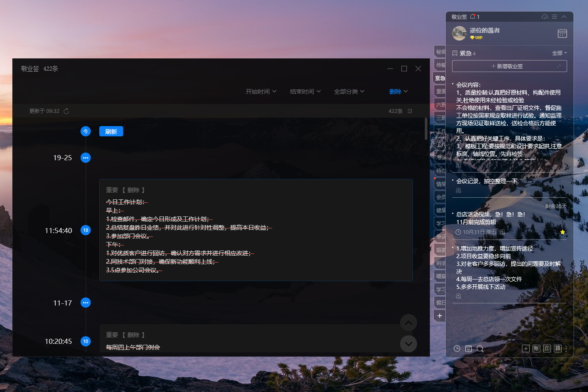Image resolution: width=588 pixels, height=392 pixels.
Task: Click the search magnifier in the bottom bar
Action: (480, 349)
